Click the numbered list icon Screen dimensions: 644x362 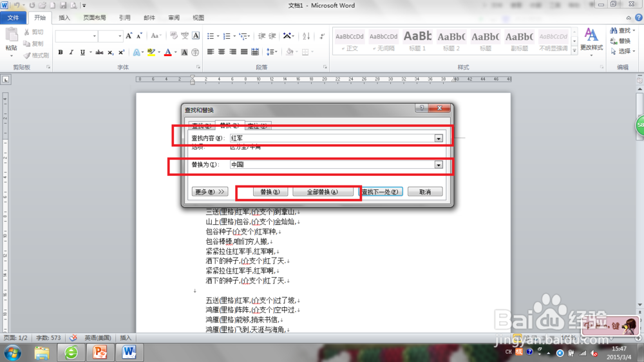(226, 36)
